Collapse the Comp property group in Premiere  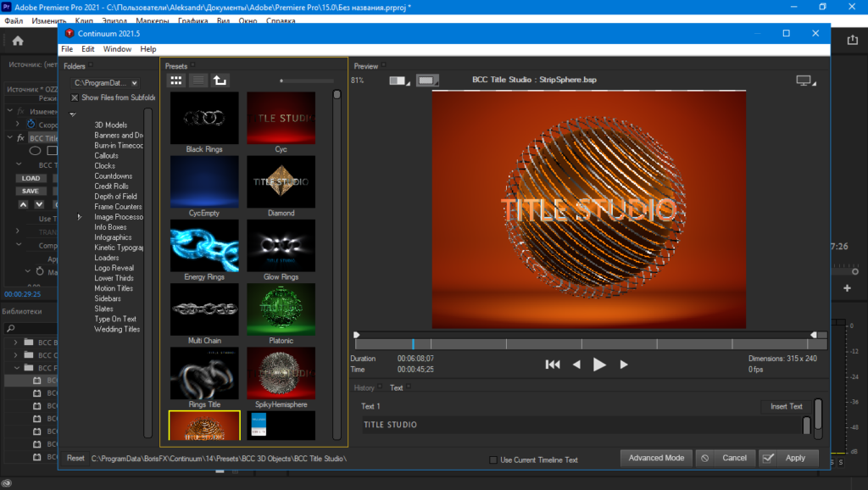point(19,244)
